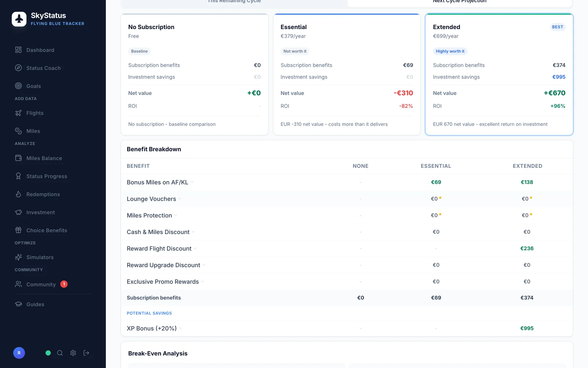Click the Highly worth it tag
This screenshot has height=368, width=588.
click(450, 51)
